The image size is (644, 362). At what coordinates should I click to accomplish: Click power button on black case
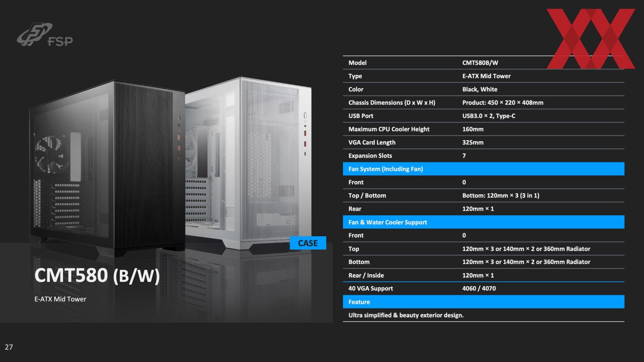pyautogui.click(x=179, y=119)
